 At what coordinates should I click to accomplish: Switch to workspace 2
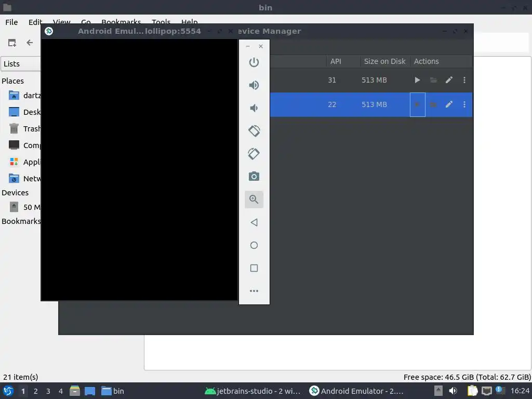[36, 391]
